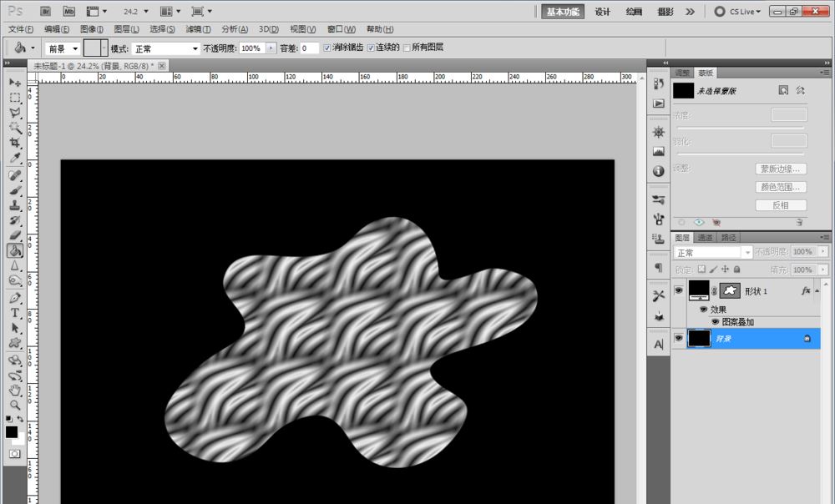Toggle the 连续的 contiguous checkbox
This screenshot has height=504, width=835.
(x=372, y=48)
